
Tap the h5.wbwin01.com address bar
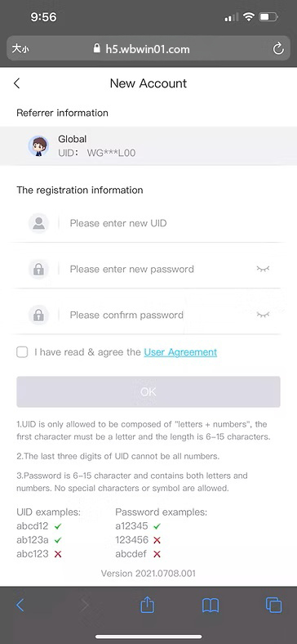(148, 49)
